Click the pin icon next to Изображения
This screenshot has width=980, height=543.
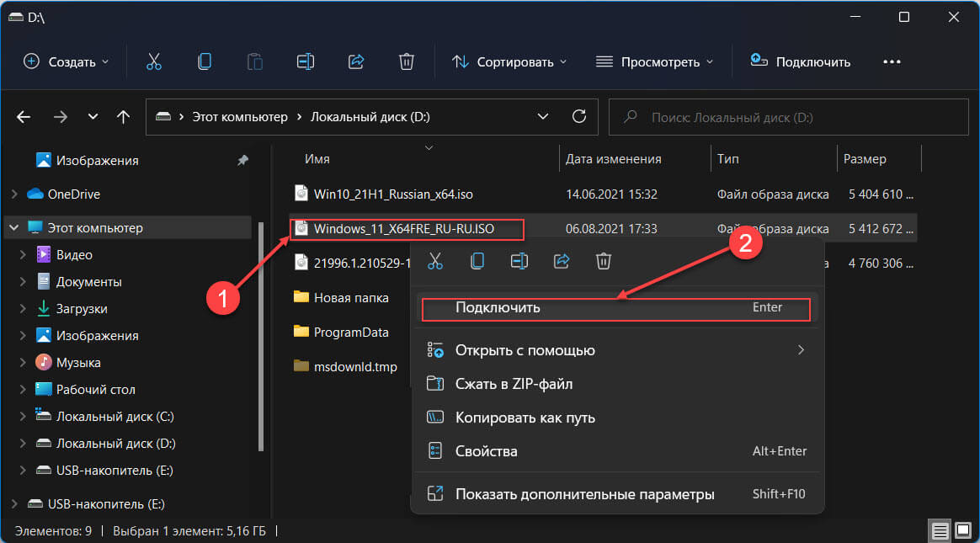(x=243, y=161)
